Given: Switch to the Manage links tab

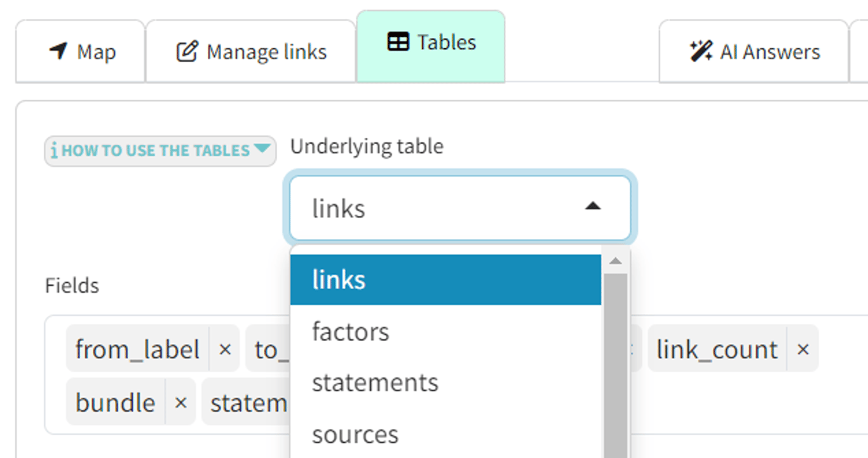Looking at the screenshot, I should click(251, 51).
